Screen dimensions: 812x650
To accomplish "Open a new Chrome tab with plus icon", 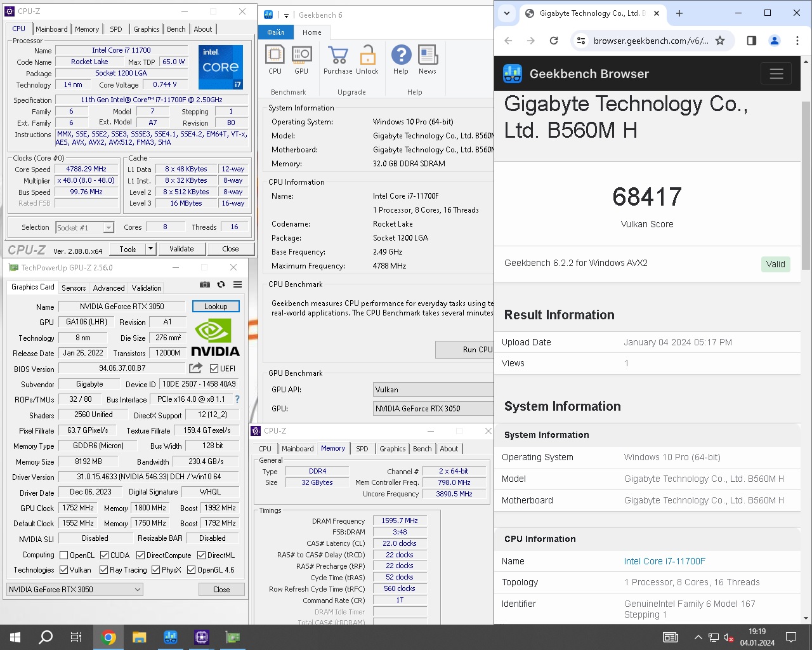I will 679,13.
